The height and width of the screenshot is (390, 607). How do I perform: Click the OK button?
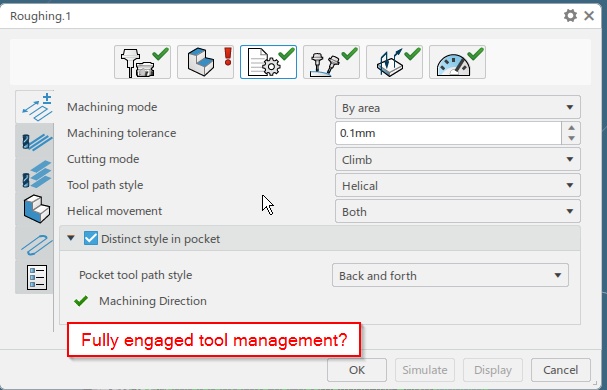[x=357, y=370]
